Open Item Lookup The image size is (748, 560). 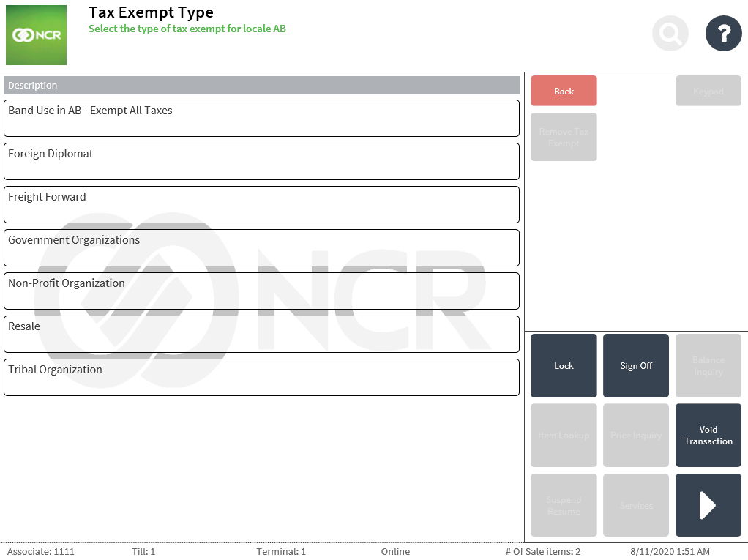(x=564, y=435)
